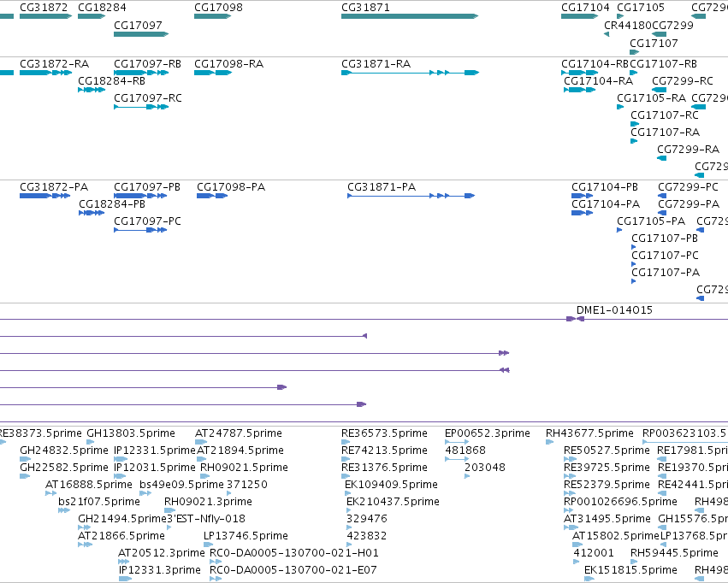Select EST AT24787.5prime
Screen dimensions: 728x583
point(201,442)
